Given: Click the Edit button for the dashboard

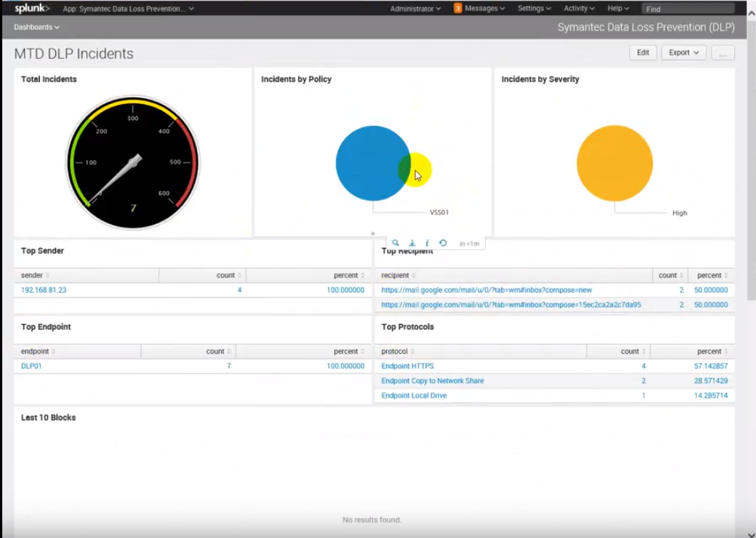Looking at the screenshot, I should point(643,52).
